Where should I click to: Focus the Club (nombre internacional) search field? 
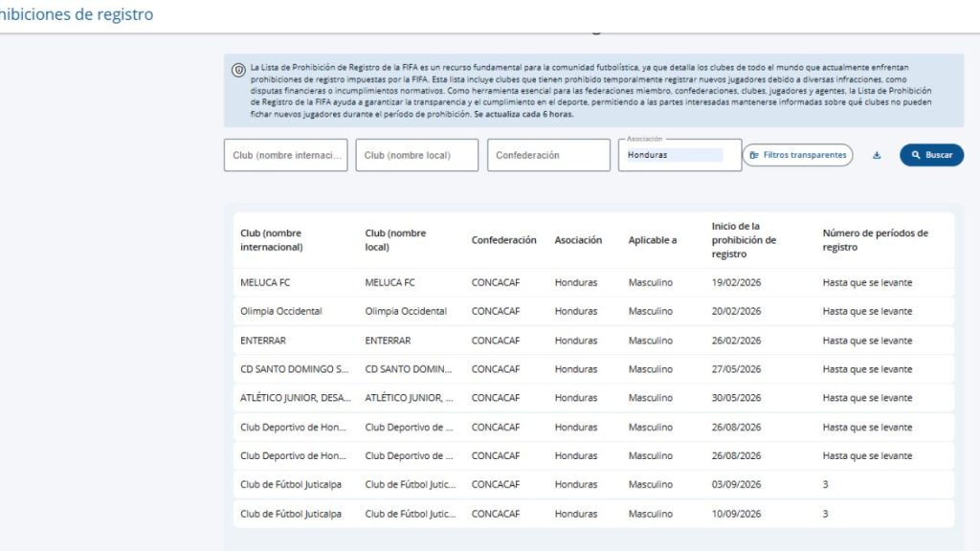pos(285,155)
